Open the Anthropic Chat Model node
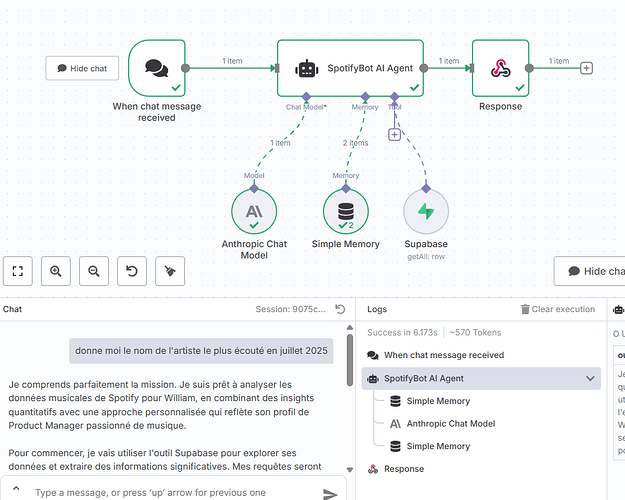This screenshot has height=500, width=625. pyautogui.click(x=254, y=211)
